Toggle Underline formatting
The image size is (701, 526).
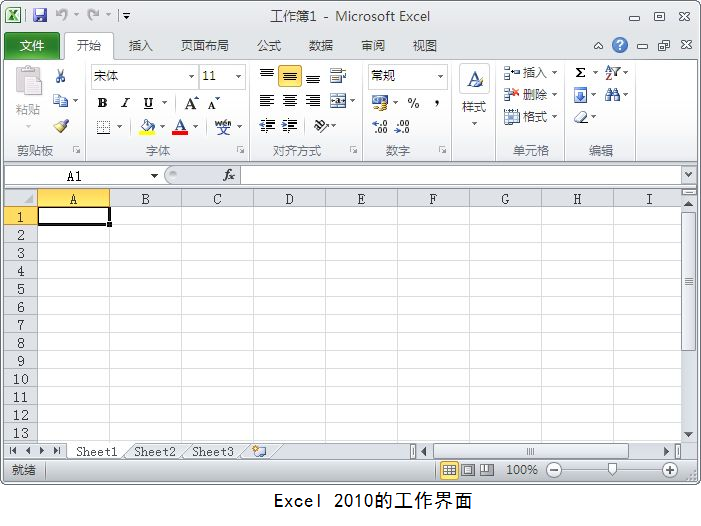click(x=148, y=103)
